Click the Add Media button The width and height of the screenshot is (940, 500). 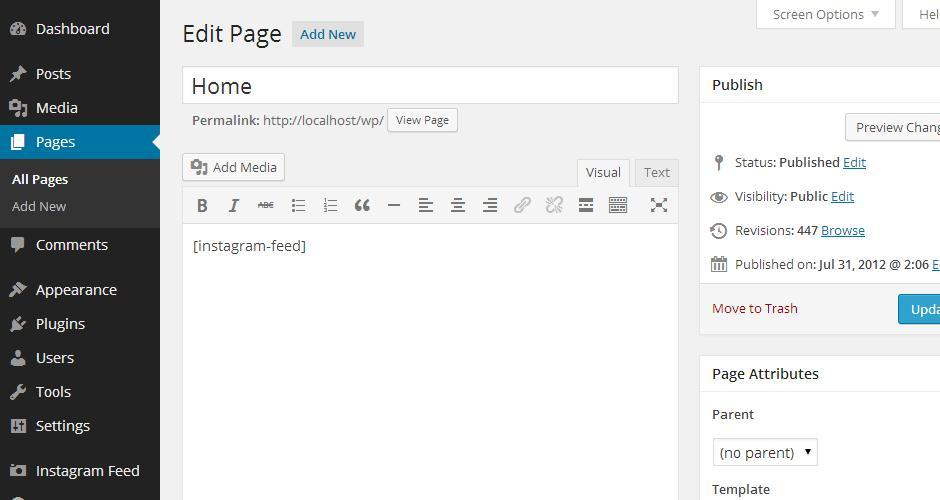pos(234,167)
